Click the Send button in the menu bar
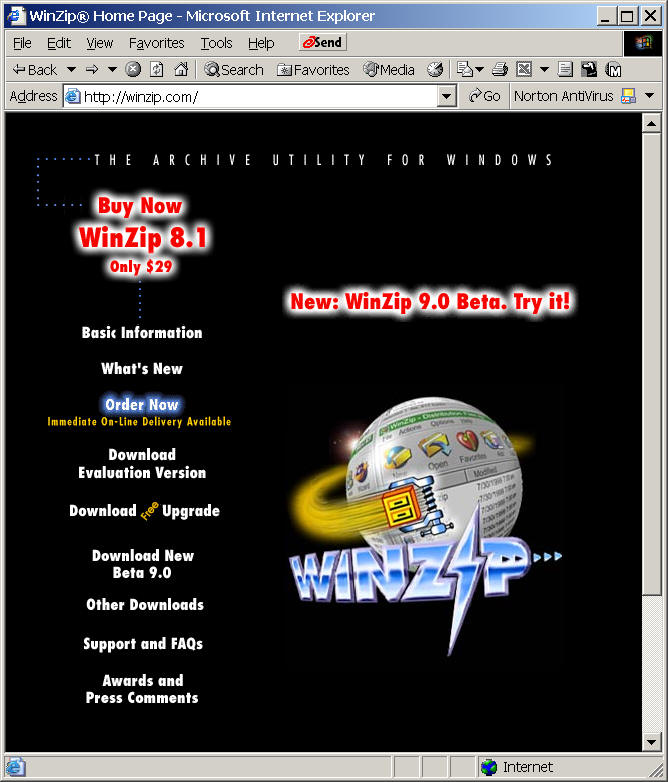The height and width of the screenshot is (782, 668). click(322, 42)
